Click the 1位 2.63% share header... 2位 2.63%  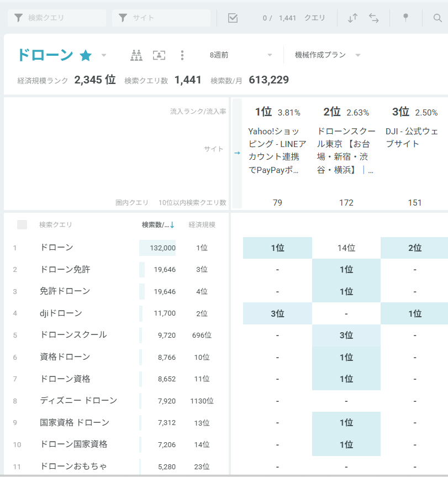346,112
